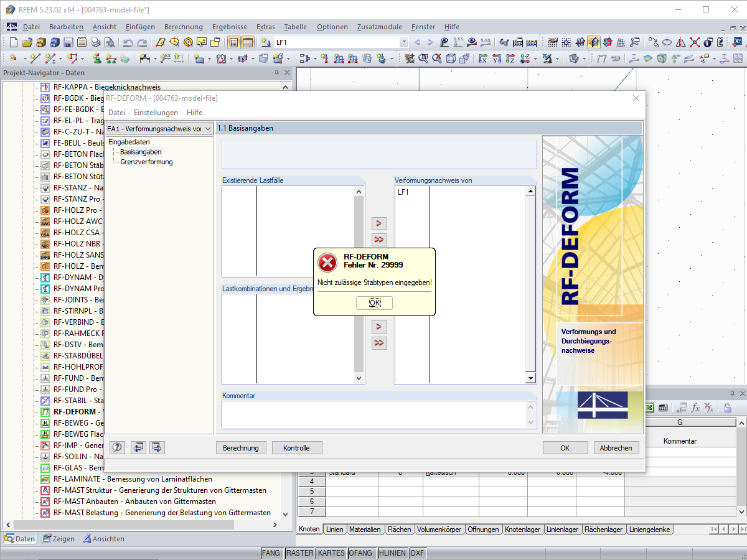Set view in Z direction

[x=510, y=58]
